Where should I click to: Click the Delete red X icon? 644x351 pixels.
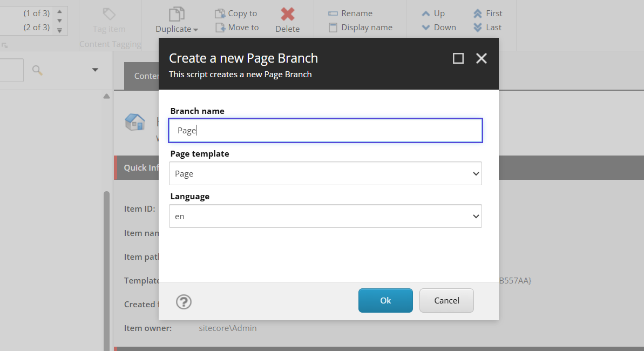(287, 15)
